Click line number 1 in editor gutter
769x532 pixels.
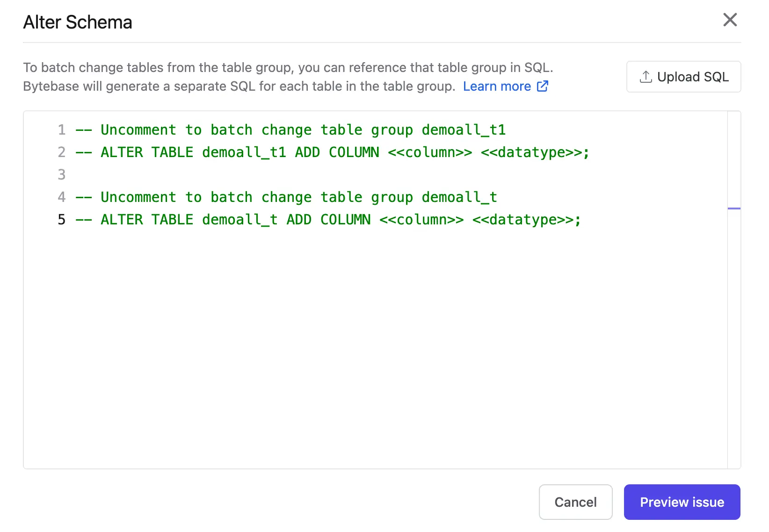click(61, 130)
